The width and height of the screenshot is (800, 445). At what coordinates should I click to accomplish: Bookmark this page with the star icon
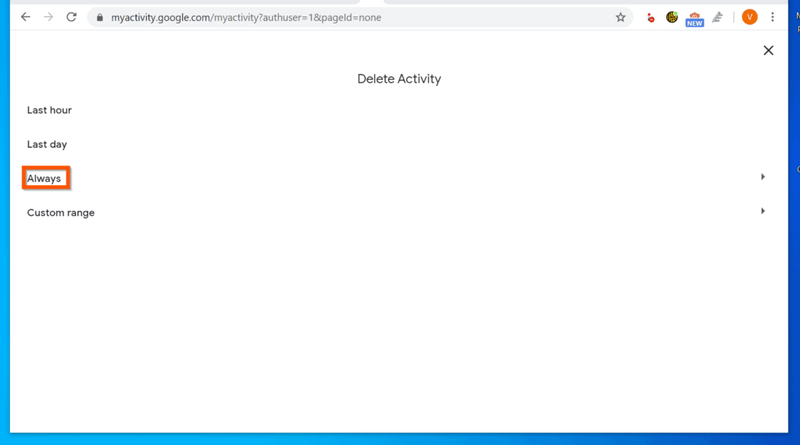pyautogui.click(x=620, y=17)
